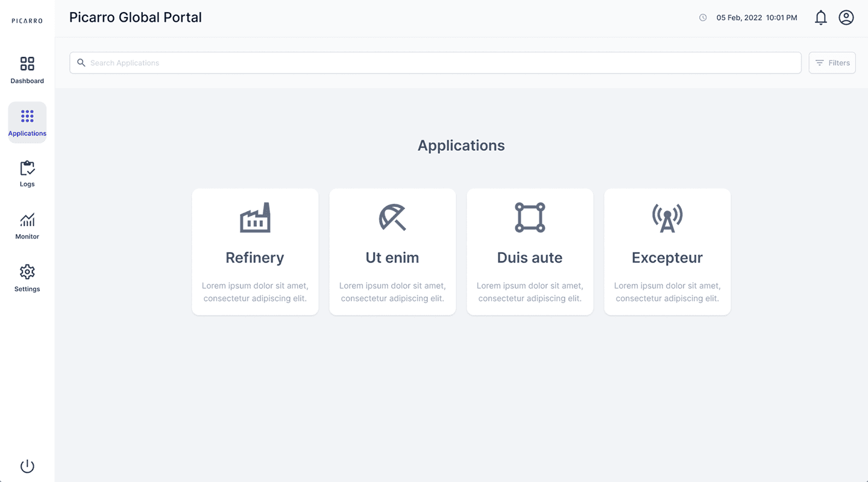The image size is (868, 482).
Task: Open the Logs clipboard icon
Action: click(x=27, y=168)
